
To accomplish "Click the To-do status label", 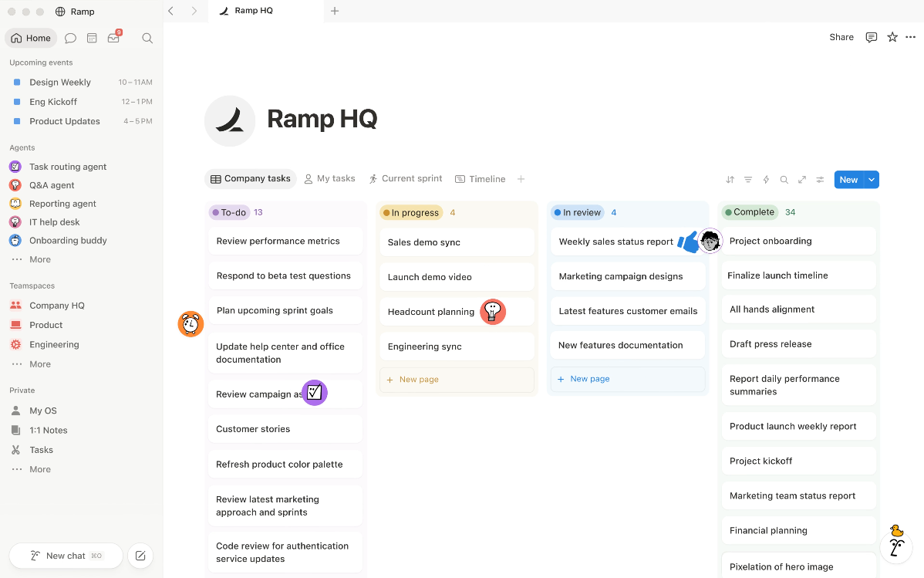I will coord(229,212).
